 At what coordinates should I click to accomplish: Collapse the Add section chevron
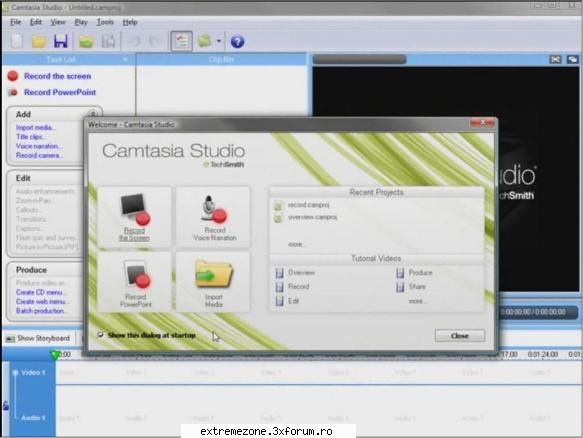pyautogui.click(x=93, y=113)
